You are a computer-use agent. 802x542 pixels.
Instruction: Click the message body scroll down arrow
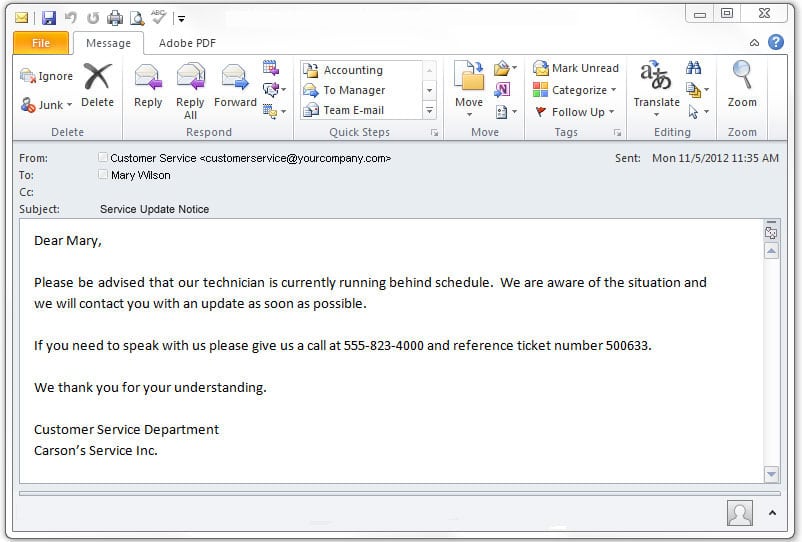coord(771,474)
